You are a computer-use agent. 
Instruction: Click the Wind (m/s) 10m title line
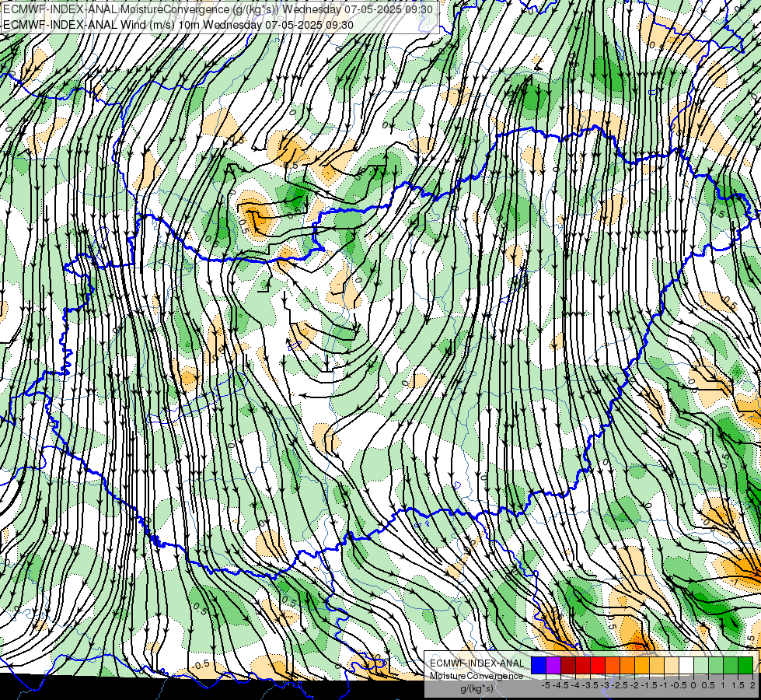click(178, 24)
